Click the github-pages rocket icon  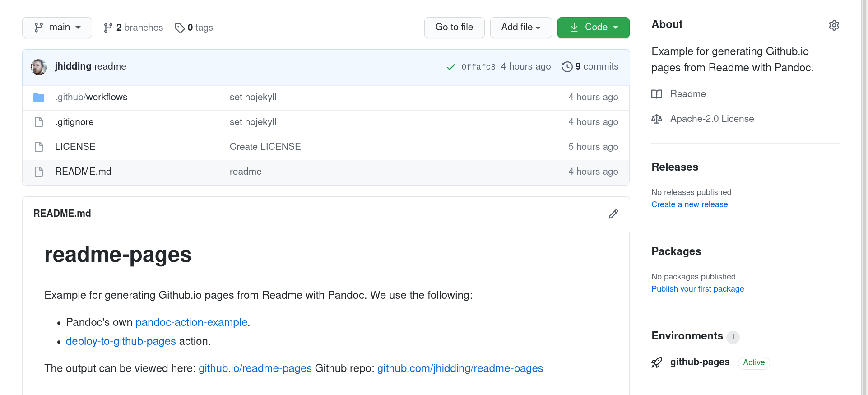click(x=657, y=362)
